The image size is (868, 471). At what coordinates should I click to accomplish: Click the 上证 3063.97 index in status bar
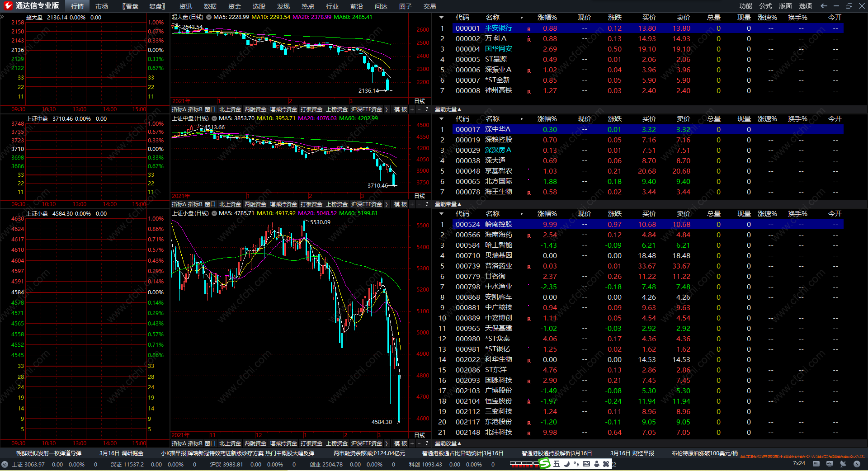coord(28,464)
